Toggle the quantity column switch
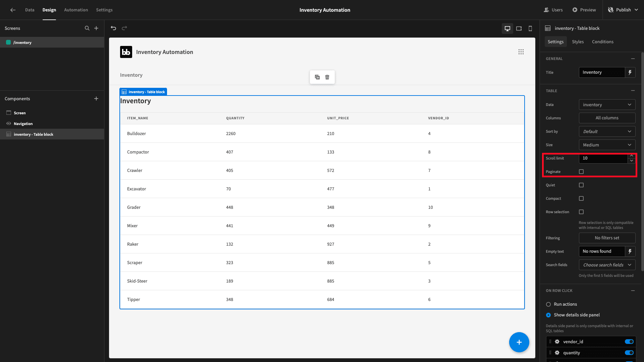 click(x=629, y=353)
